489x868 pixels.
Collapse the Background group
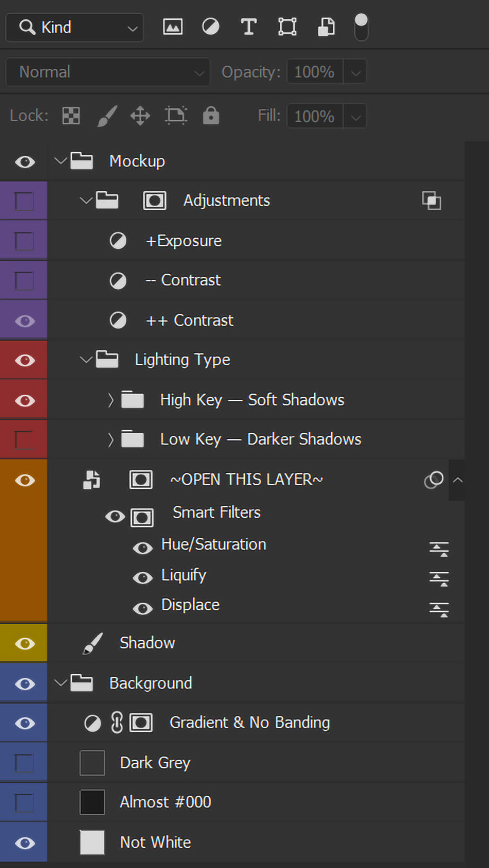[60, 683]
